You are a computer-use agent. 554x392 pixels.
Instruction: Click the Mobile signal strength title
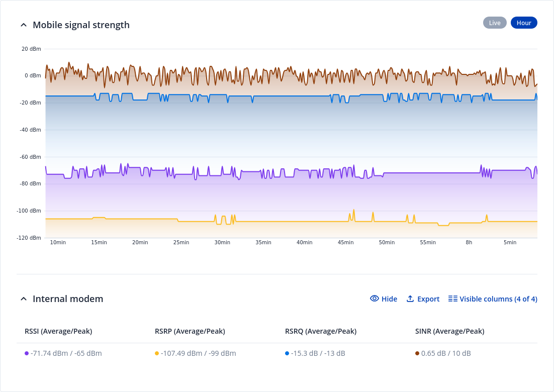click(81, 25)
